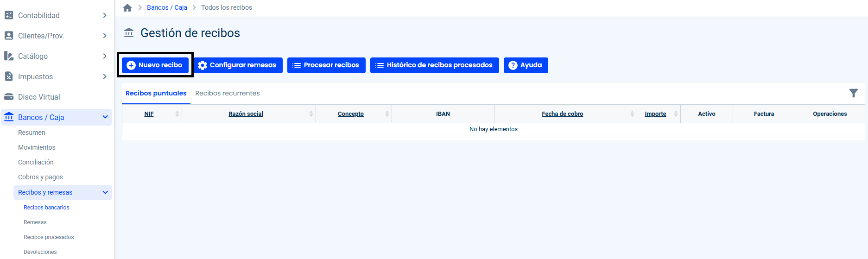The width and height of the screenshot is (868, 259).
Task: Click Concepto column header text
Action: tap(351, 114)
